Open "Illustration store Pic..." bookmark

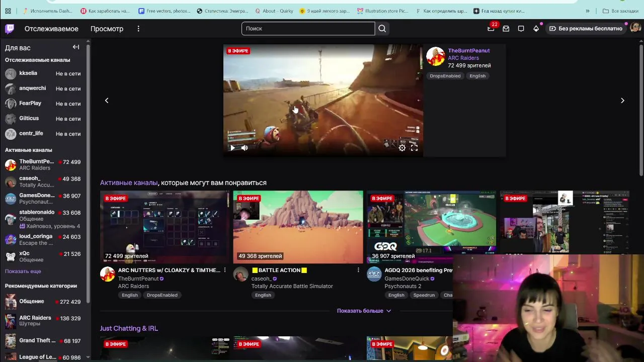[382, 11]
